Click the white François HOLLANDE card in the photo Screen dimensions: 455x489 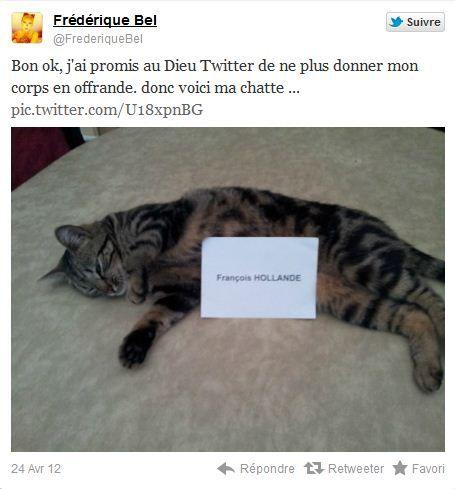(259, 278)
